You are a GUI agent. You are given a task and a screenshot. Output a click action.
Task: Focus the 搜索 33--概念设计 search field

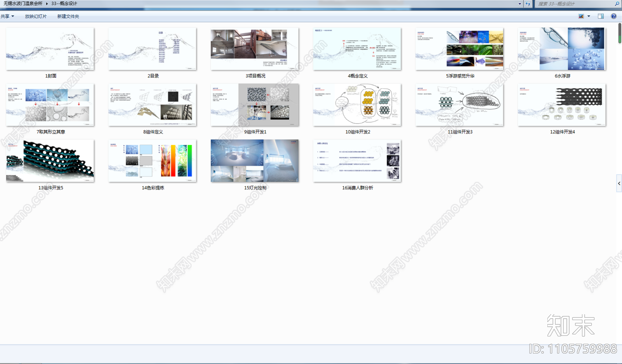pos(574,4)
